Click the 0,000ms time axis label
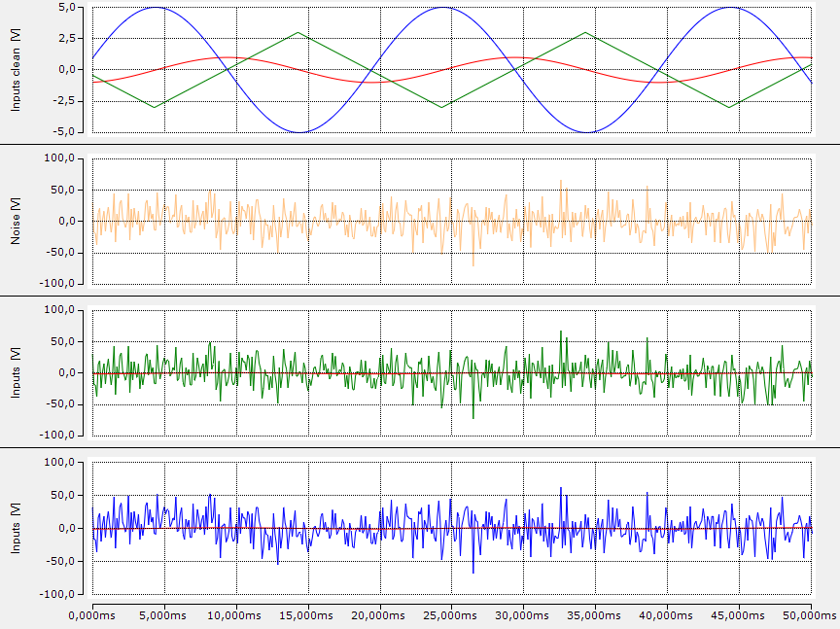Screen dimensions: 840x629 coord(91,615)
